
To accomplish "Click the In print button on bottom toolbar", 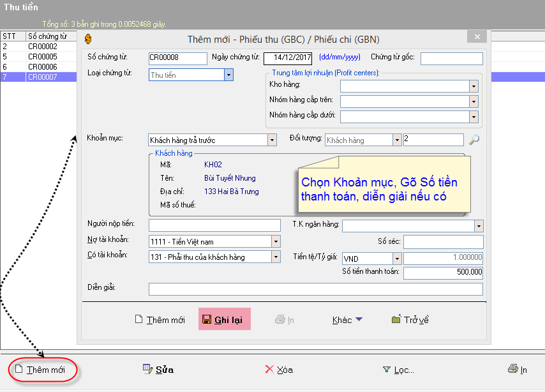I will 517,370.
